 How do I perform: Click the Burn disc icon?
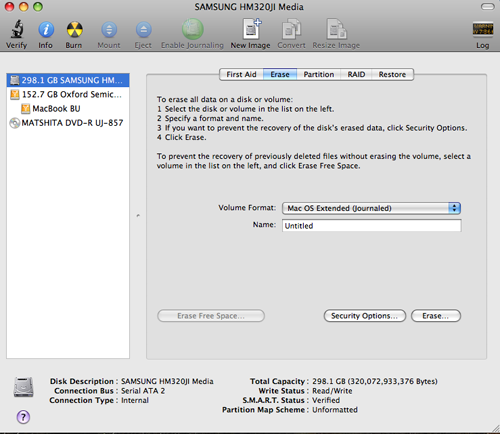pyautogui.click(x=74, y=29)
